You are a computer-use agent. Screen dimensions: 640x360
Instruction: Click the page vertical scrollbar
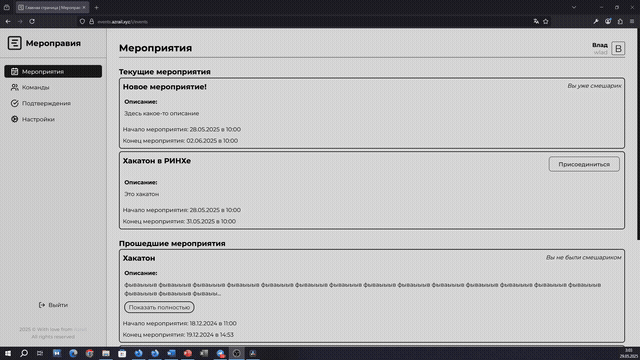click(x=638, y=135)
